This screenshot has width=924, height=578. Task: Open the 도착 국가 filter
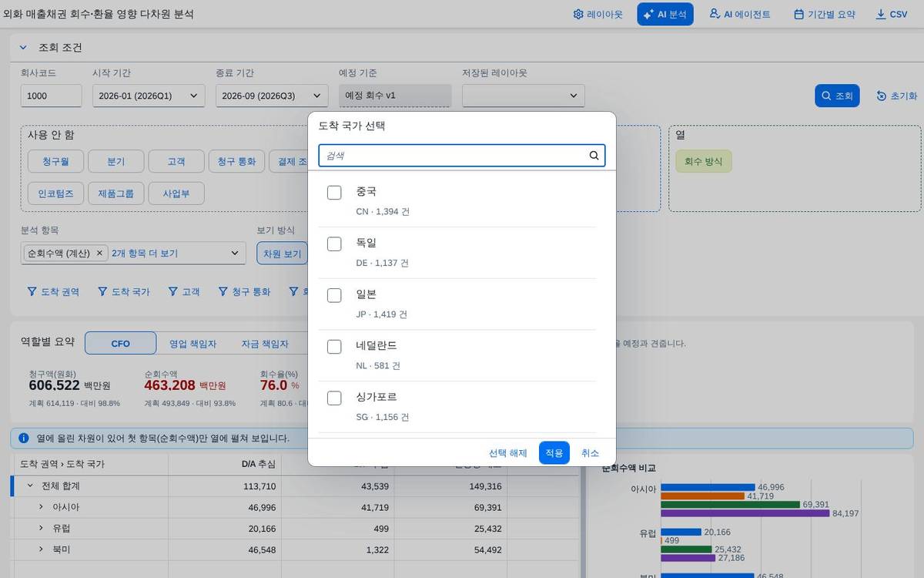click(124, 292)
